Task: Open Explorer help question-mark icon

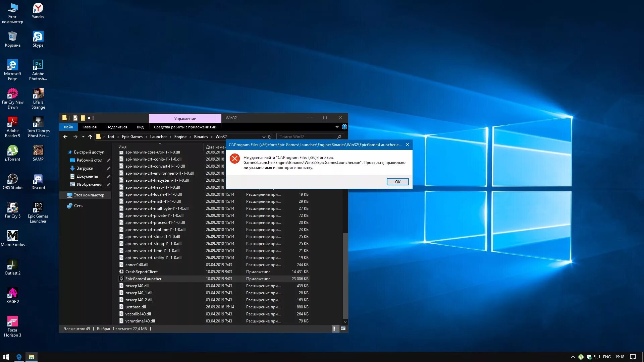Action: (x=344, y=127)
